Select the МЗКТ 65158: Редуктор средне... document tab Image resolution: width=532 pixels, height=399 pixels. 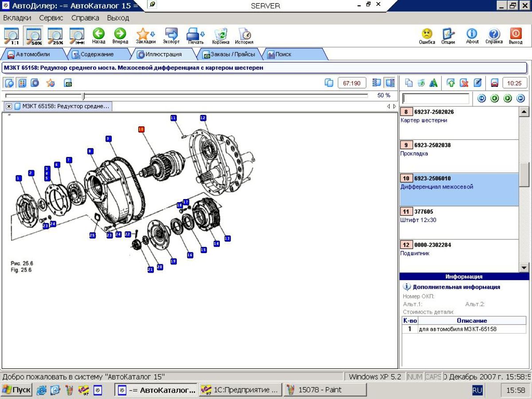coord(62,106)
